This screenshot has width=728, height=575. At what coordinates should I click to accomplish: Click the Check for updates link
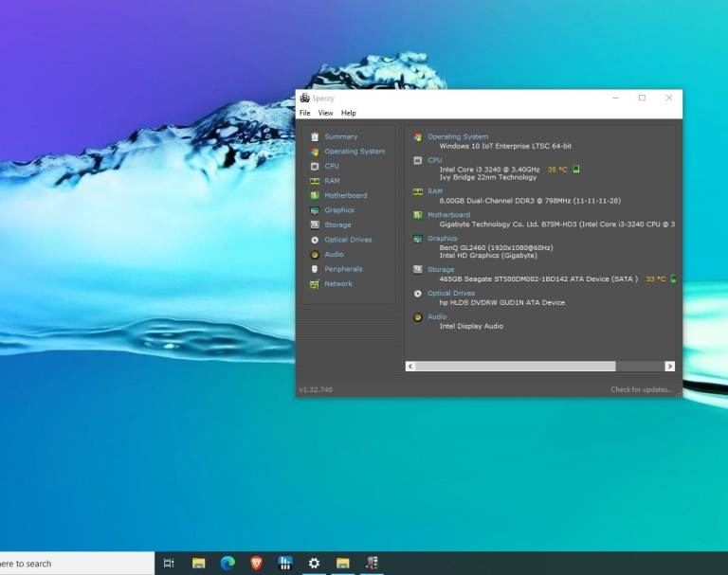tap(642, 389)
